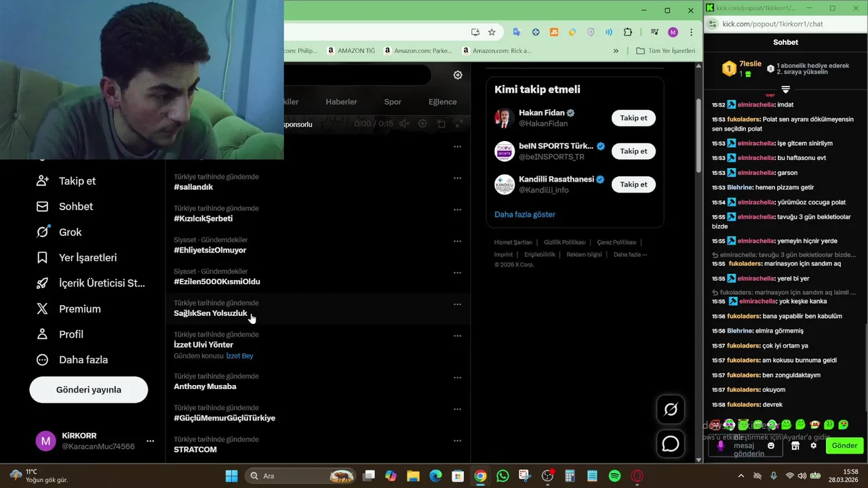Viewport: 868px width, 488px height.
Task: Open Kick chat settings gear
Action: (813, 445)
